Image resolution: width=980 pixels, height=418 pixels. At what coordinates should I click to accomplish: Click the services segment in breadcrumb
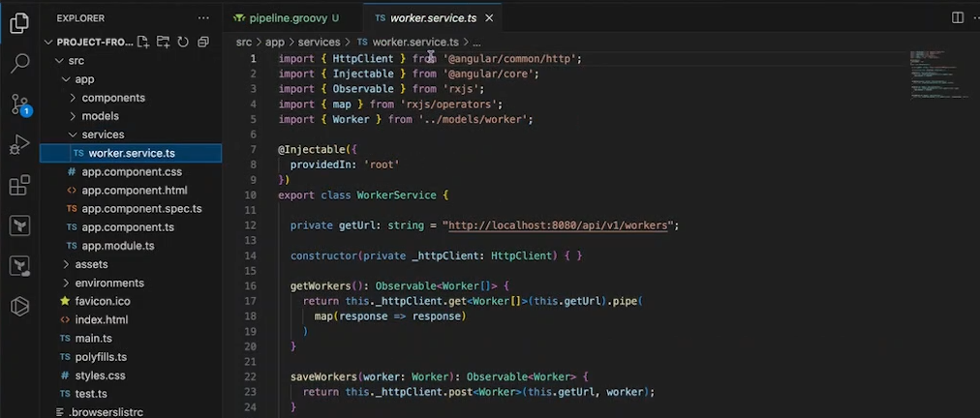pos(319,42)
